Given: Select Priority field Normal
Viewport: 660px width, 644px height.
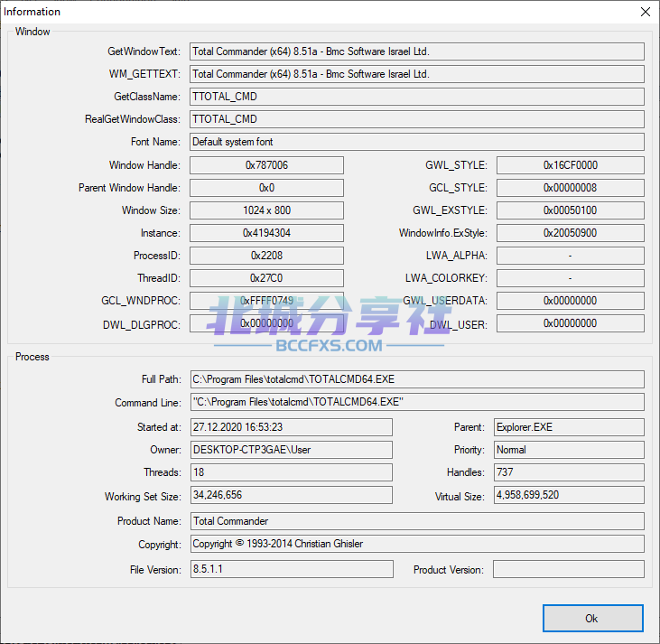Looking at the screenshot, I should click(x=569, y=450).
